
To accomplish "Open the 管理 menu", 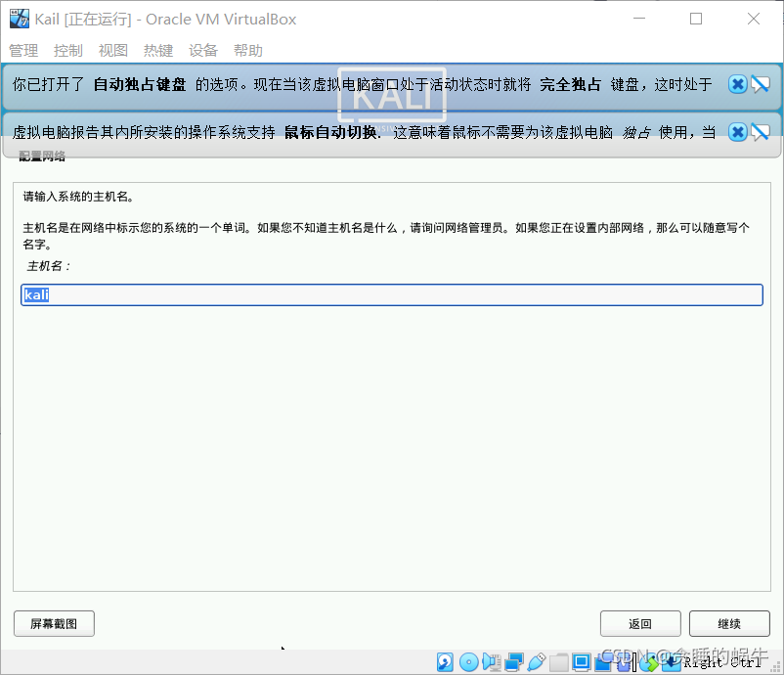I will tap(23, 50).
